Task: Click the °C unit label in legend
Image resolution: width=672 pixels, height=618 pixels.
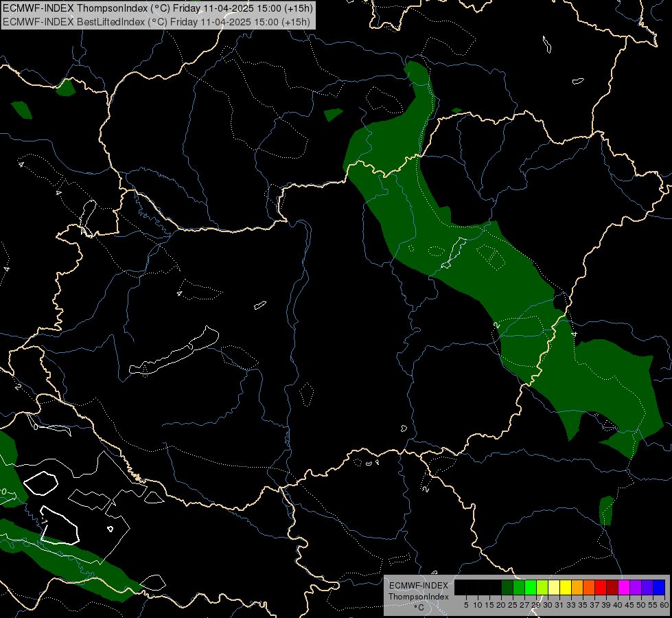Action: tap(419, 608)
